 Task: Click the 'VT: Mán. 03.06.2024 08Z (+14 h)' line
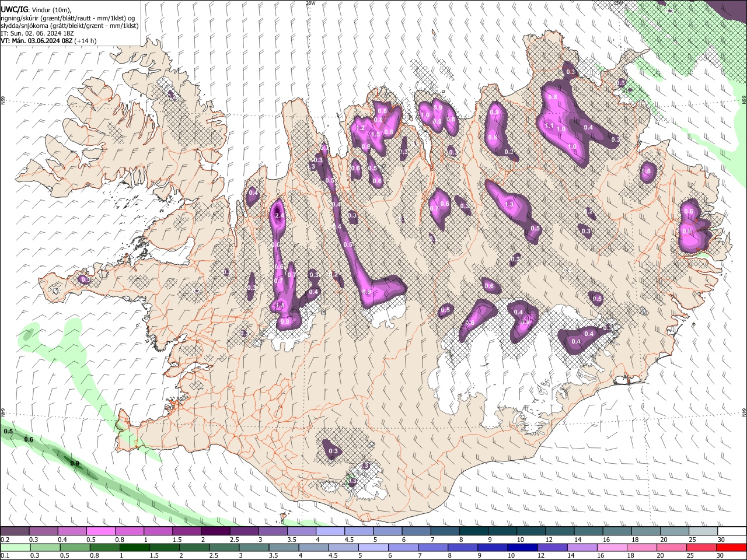coord(48,41)
